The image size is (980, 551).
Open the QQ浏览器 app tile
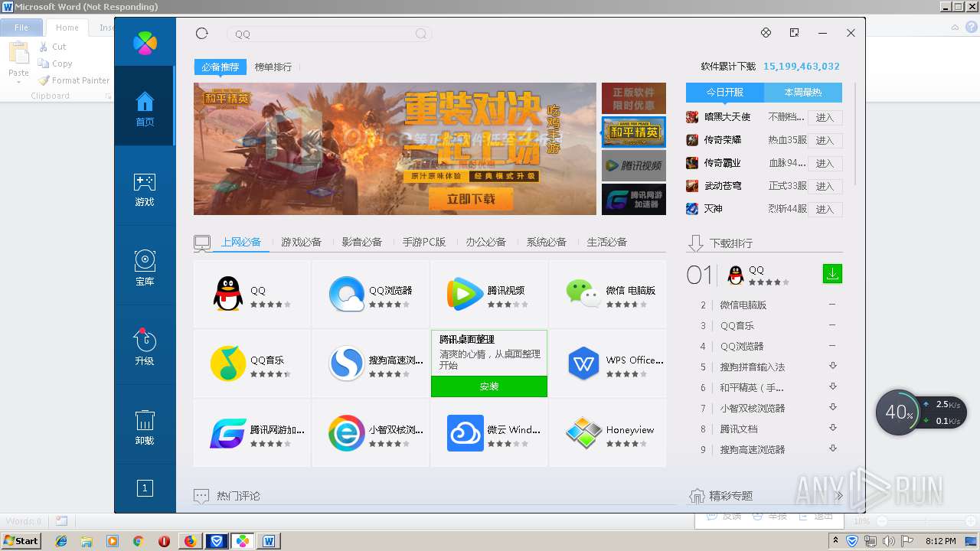pos(371,295)
